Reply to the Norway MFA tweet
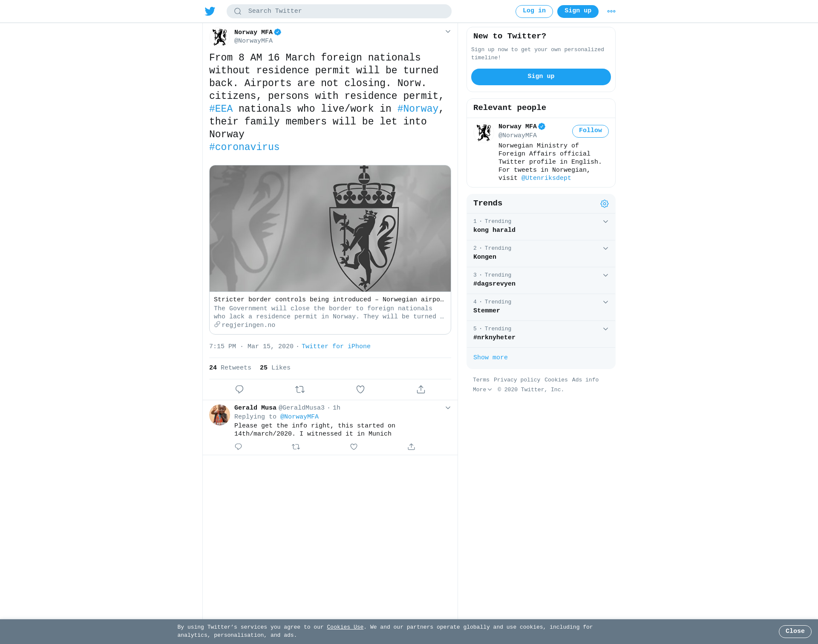Image resolution: width=818 pixels, height=644 pixels. (239, 390)
